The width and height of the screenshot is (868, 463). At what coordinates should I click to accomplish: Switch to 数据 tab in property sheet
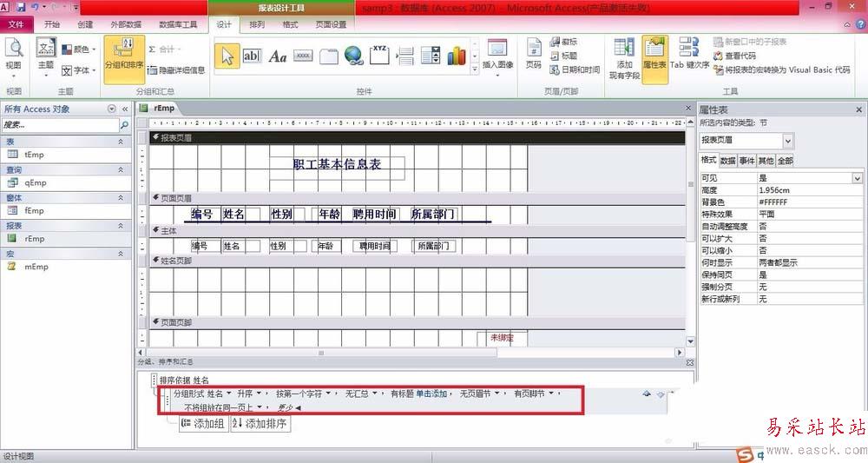click(x=727, y=161)
